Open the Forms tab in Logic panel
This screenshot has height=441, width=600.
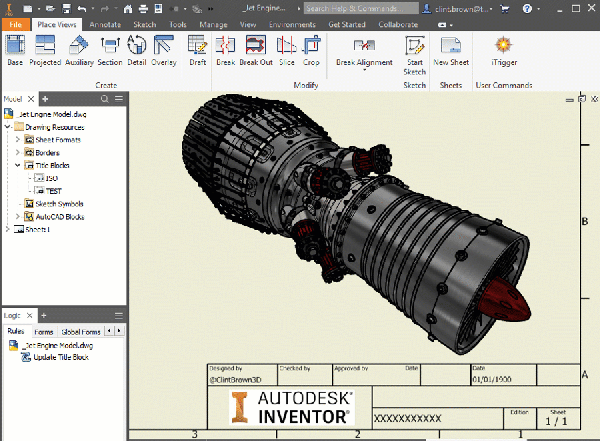[44, 331]
